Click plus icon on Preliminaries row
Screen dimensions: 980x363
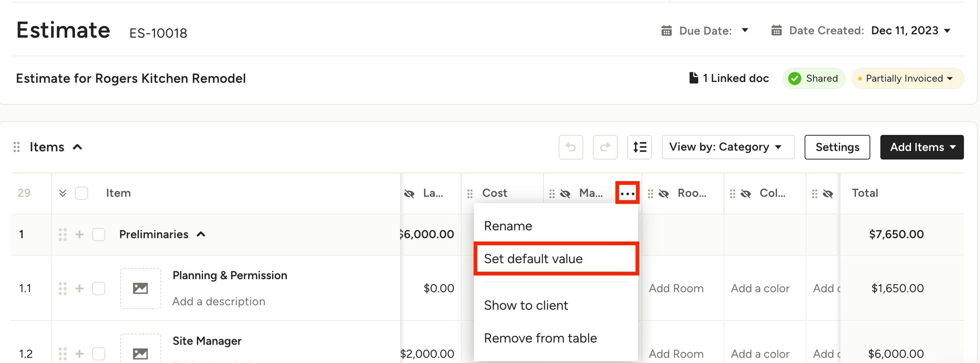79,234
